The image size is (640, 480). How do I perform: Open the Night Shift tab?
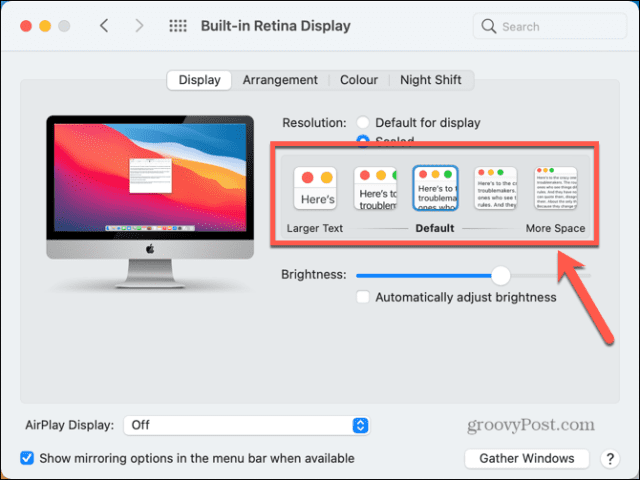coord(431,80)
